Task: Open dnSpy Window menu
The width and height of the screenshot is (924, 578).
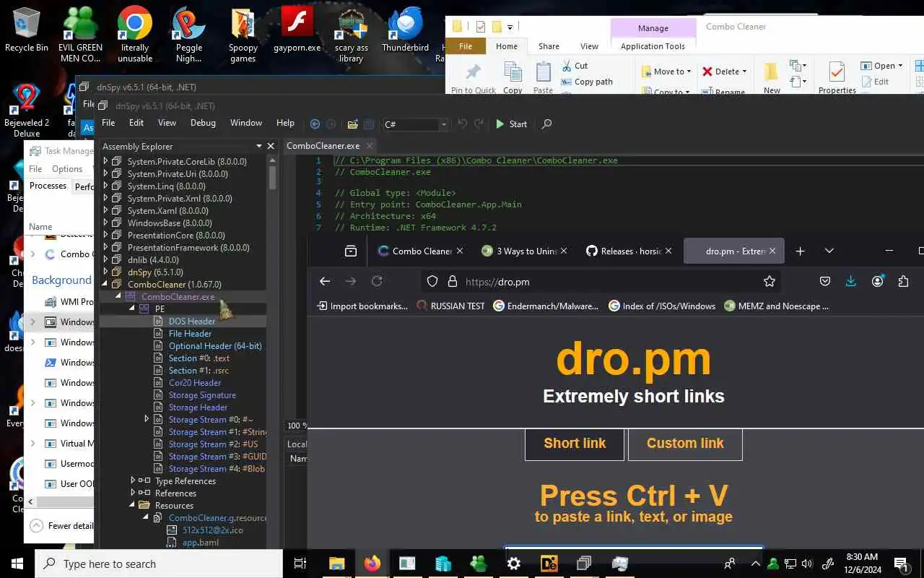Action: point(246,123)
